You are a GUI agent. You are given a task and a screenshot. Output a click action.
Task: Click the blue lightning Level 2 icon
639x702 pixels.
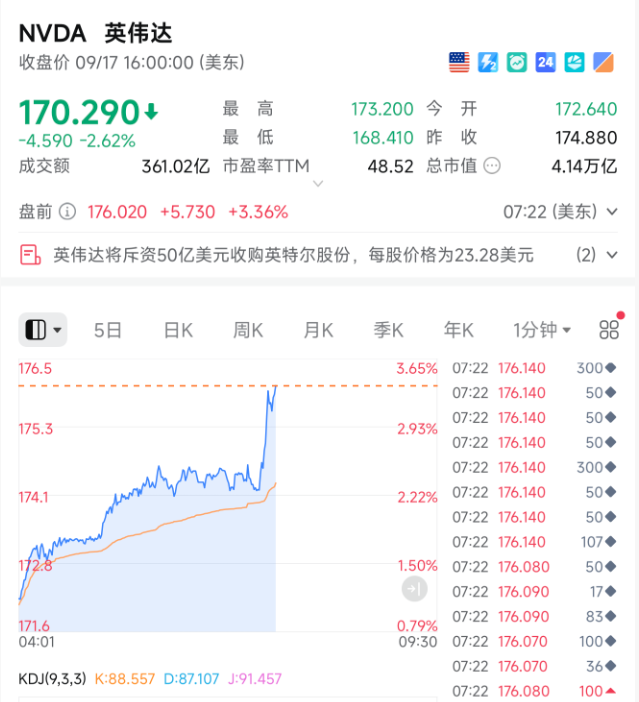point(488,62)
